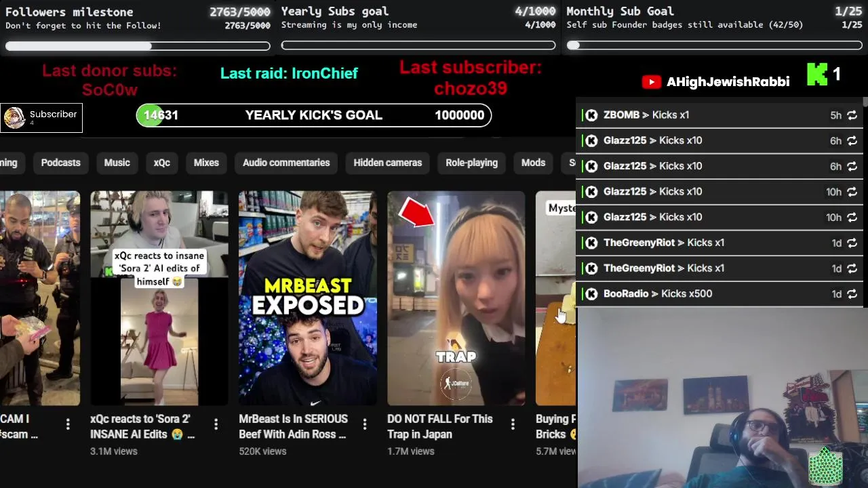
Task: Click the Monthly Sub Goal progress bar
Action: tap(715, 45)
